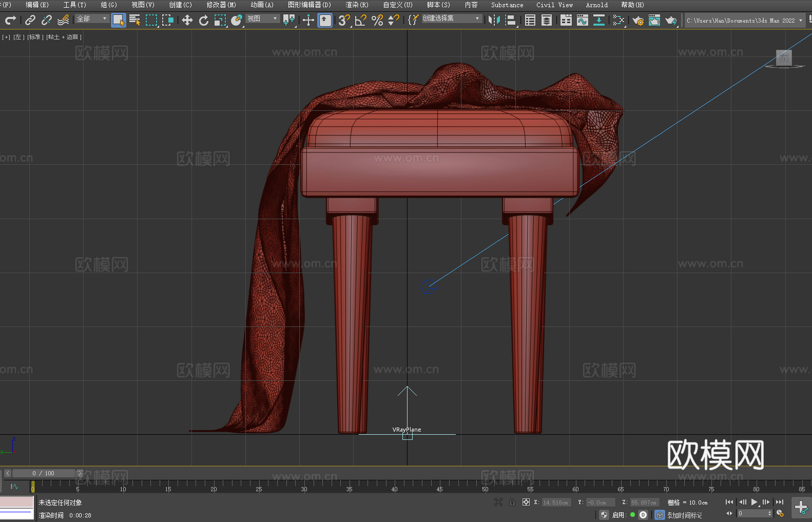Screen dimensions: 812x522
Task: Click the X coordinate field
Action: pos(556,502)
